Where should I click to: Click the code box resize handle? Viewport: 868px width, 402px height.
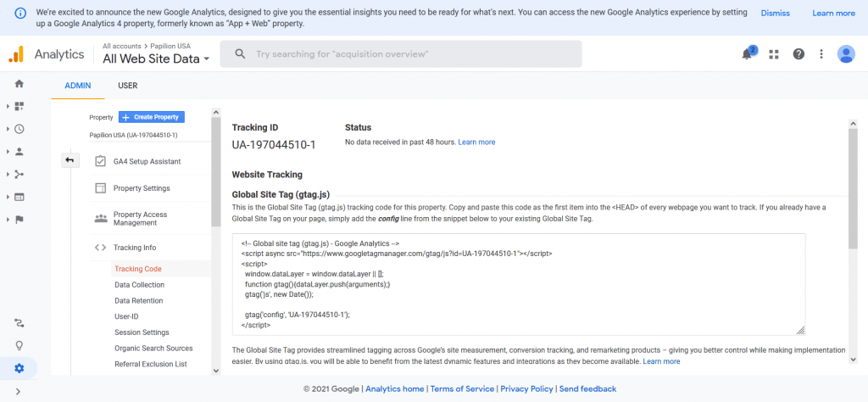tap(800, 331)
